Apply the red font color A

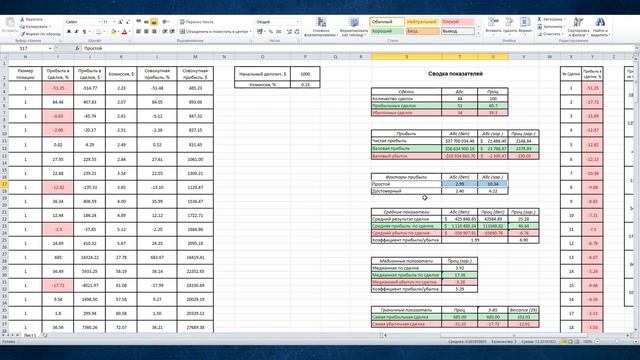124,31
